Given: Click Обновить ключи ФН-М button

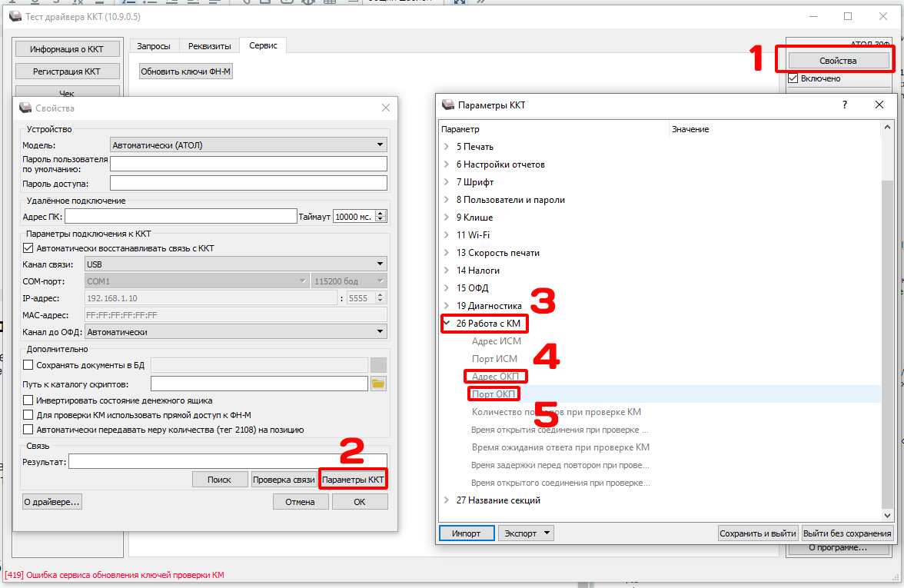Looking at the screenshot, I should 186,71.
